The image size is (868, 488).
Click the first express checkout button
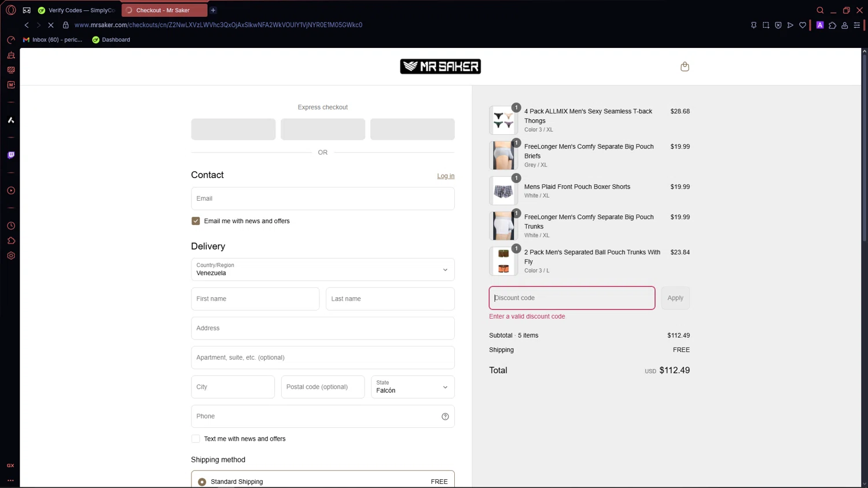(x=233, y=129)
